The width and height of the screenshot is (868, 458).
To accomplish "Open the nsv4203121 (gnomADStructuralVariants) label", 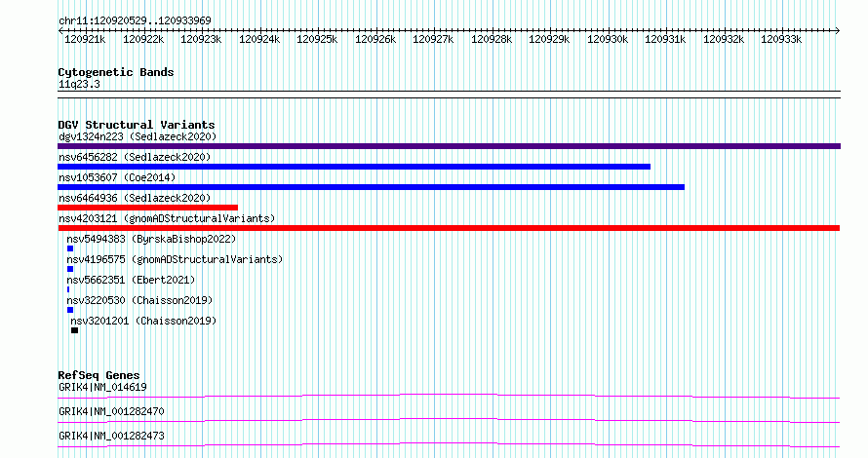I will coord(167,218).
